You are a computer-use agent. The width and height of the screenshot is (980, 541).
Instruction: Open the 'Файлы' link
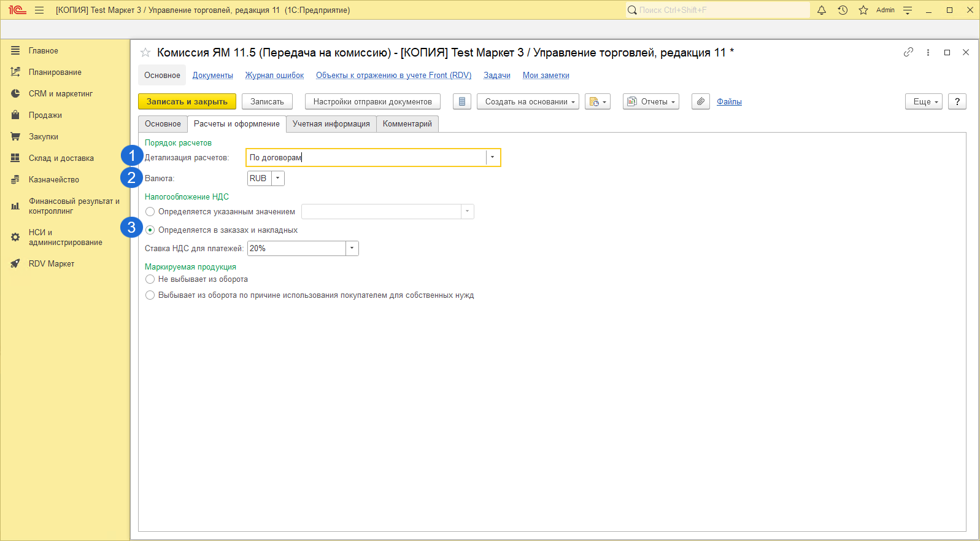pos(730,102)
